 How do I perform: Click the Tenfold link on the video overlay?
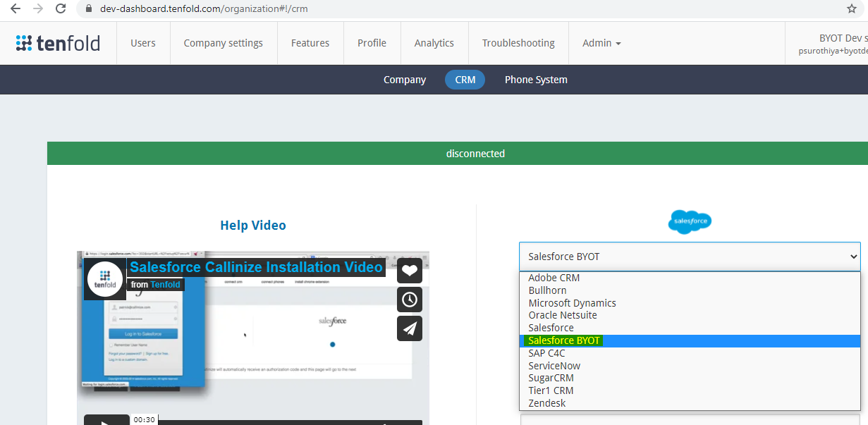click(164, 285)
